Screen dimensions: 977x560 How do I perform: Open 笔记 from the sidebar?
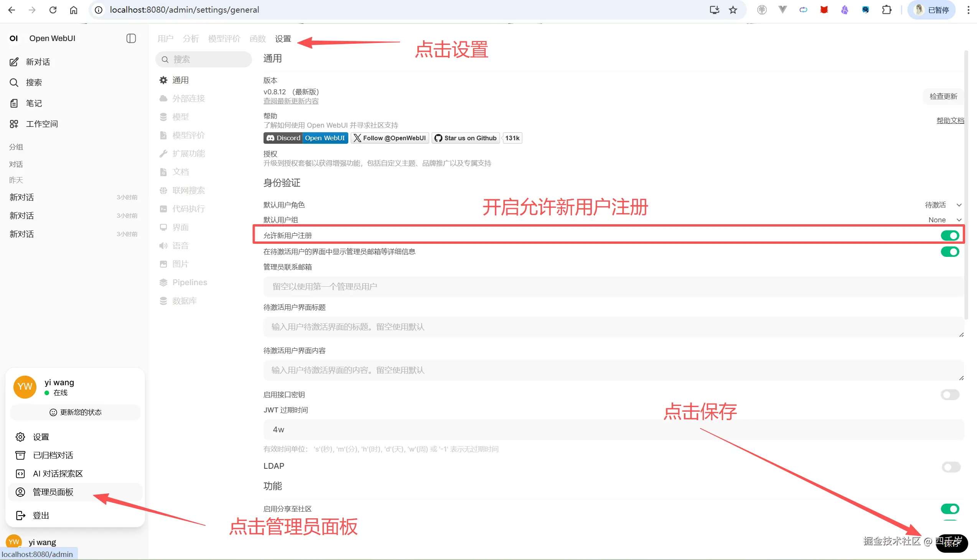pyautogui.click(x=33, y=103)
